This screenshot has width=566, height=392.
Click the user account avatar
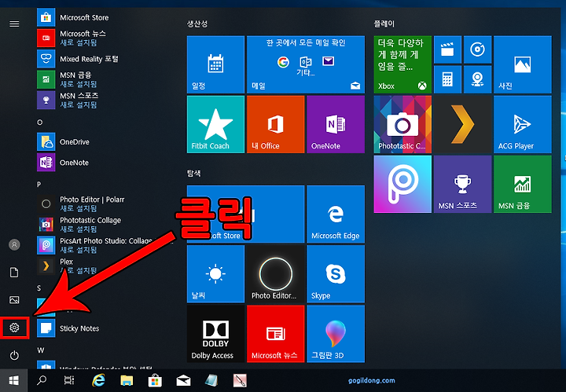coord(14,244)
